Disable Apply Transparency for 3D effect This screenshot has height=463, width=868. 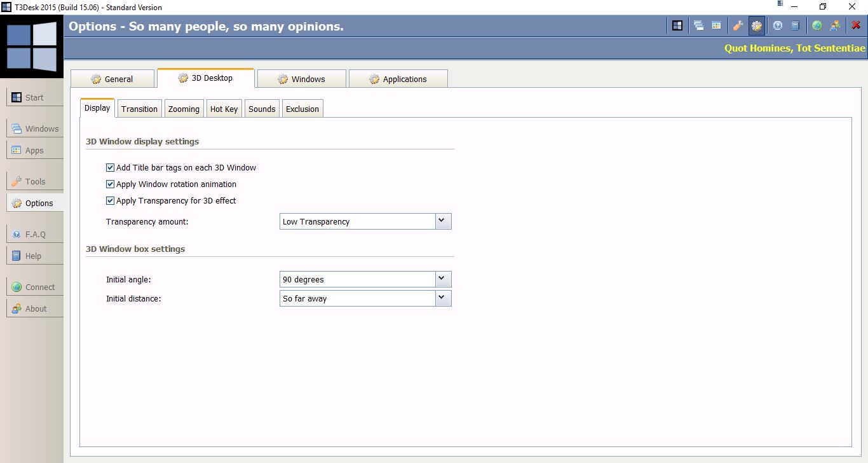(x=111, y=201)
